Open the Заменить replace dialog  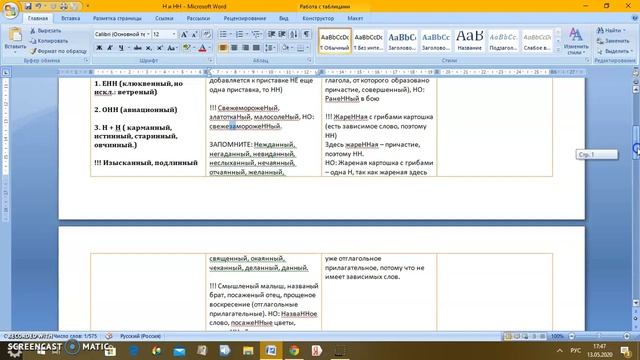pyautogui.click(x=613, y=41)
